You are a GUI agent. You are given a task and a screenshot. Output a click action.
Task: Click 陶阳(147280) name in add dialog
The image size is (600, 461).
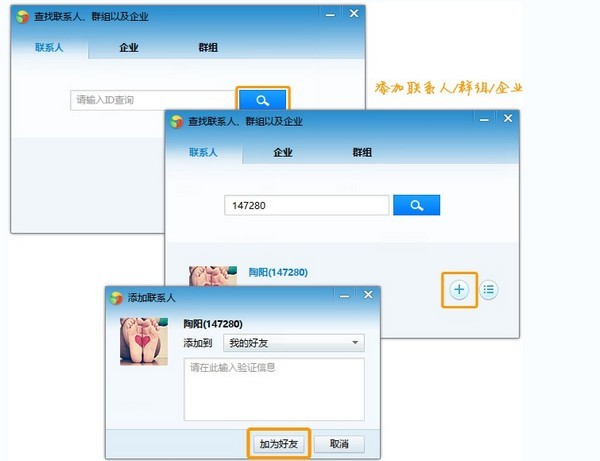[x=213, y=324]
